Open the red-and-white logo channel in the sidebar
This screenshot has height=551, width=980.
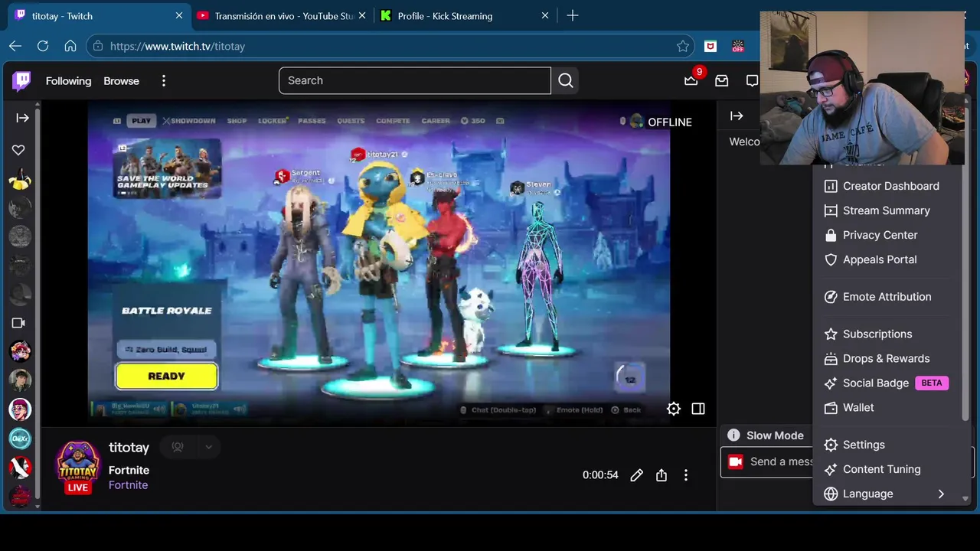tap(20, 467)
